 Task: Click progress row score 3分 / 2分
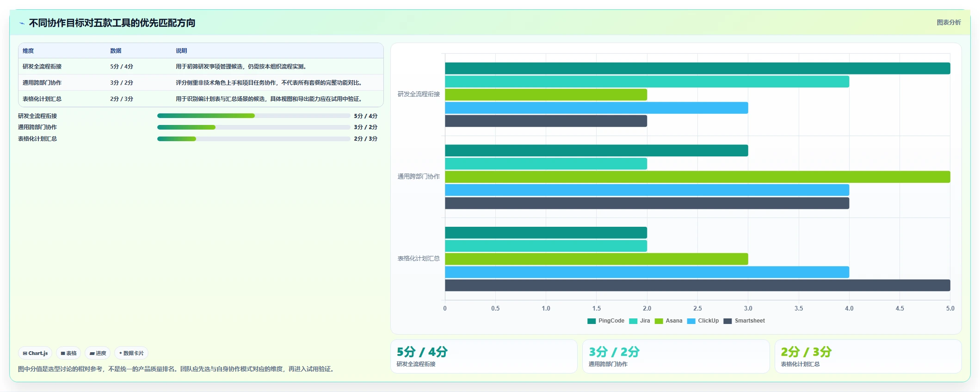pyautogui.click(x=365, y=127)
